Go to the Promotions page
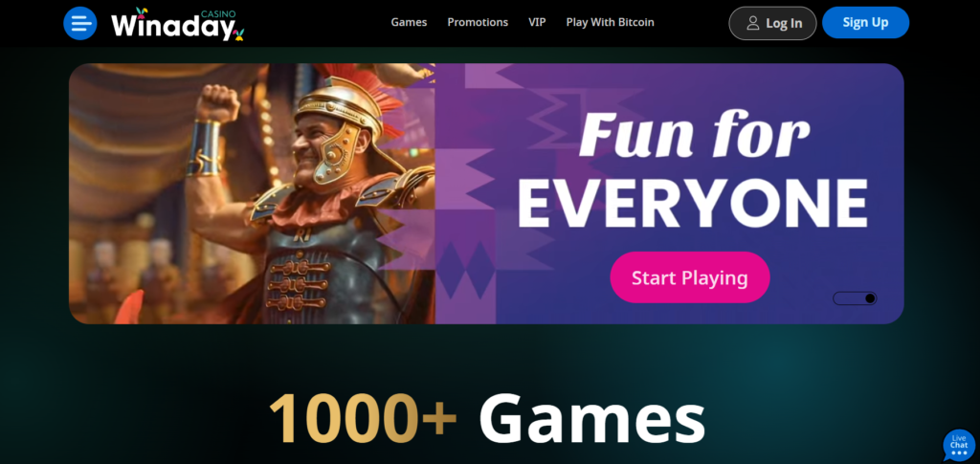This screenshot has width=980, height=464. (x=478, y=22)
